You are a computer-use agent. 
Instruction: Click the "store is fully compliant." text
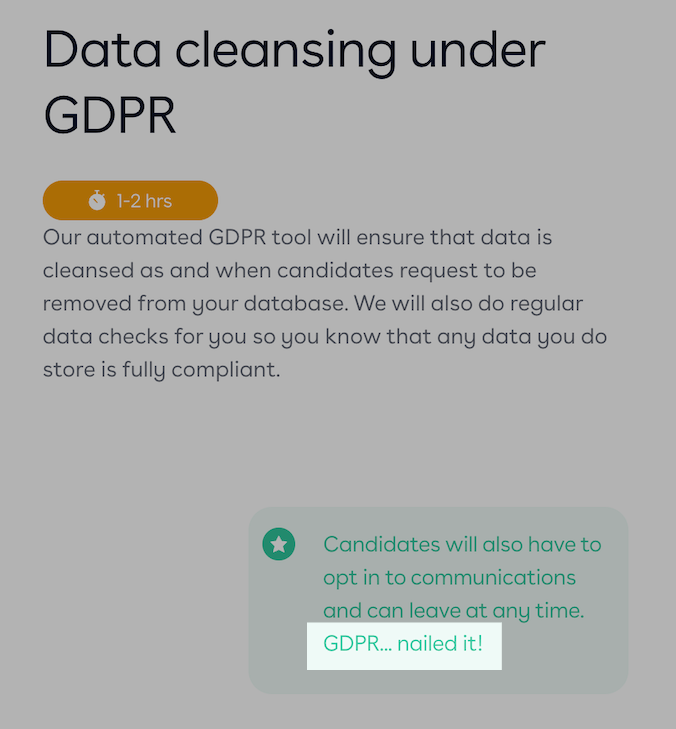(x=162, y=370)
